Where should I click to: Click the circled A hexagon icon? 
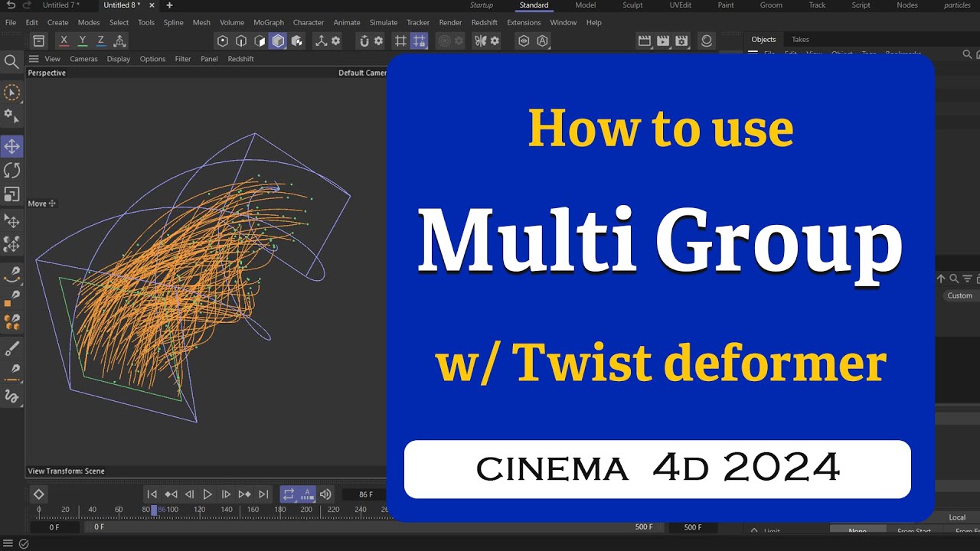[x=543, y=41]
